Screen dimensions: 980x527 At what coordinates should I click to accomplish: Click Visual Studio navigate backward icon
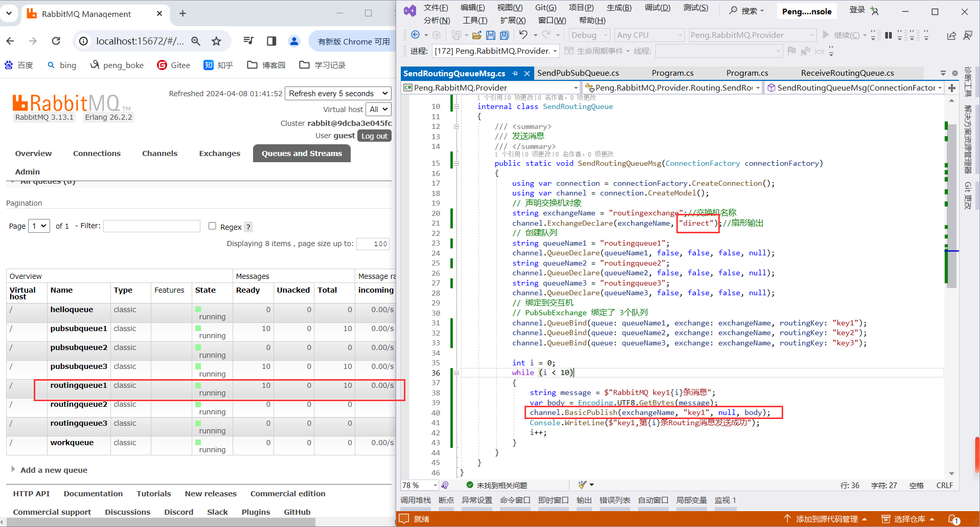pos(416,35)
